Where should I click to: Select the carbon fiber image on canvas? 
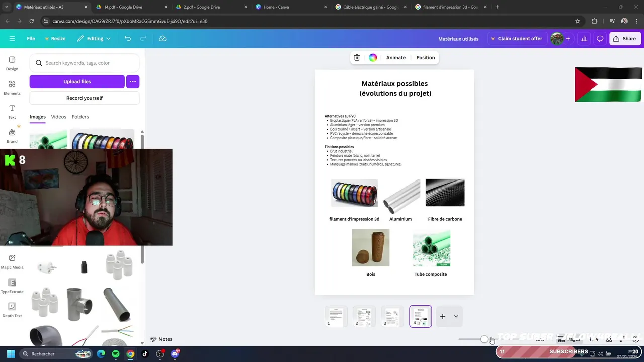445,193
